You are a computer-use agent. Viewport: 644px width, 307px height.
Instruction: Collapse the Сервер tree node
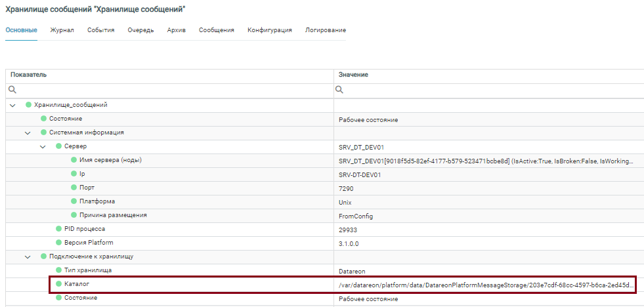point(43,146)
